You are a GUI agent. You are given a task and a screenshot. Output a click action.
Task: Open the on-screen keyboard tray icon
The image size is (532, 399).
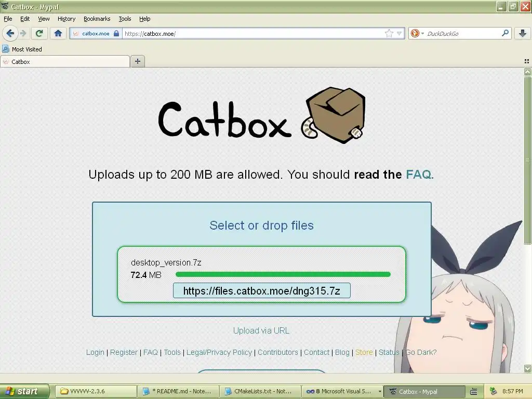pyautogui.click(x=474, y=392)
